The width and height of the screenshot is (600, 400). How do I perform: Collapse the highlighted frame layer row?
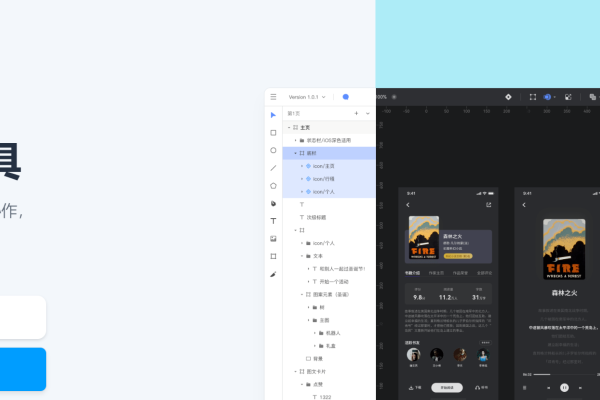coord(295,153)
